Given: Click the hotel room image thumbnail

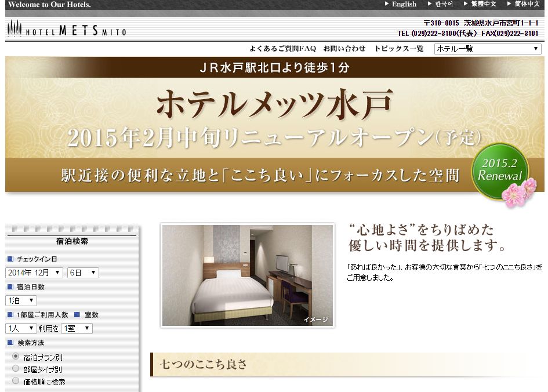Looking at the screenshot, I should click(x=248, y=275).
